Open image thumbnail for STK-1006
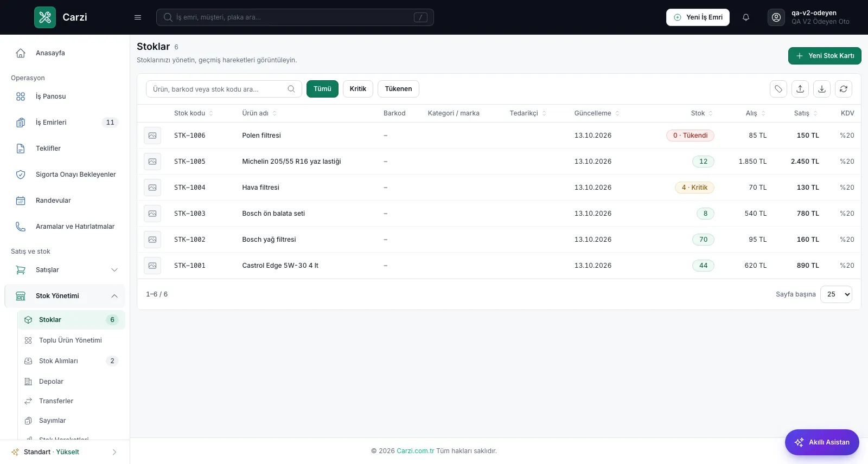This screenshot has height=464, width=868. 152,136
